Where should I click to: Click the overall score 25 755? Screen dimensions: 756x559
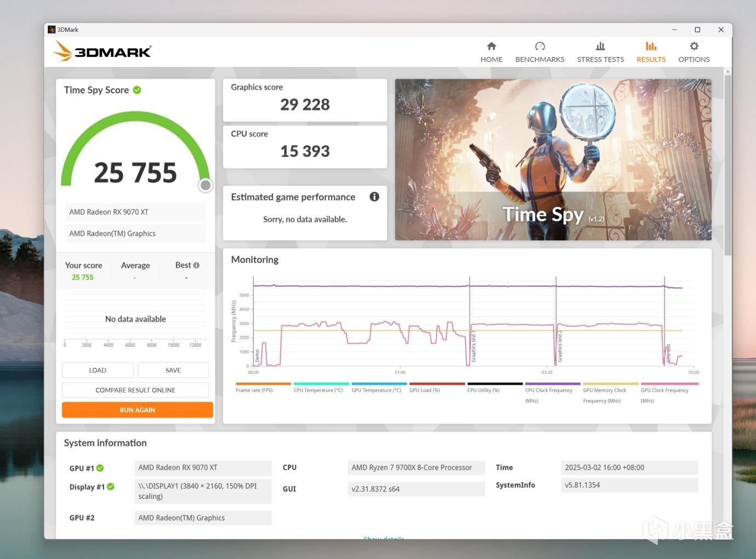tap(135, 173)
